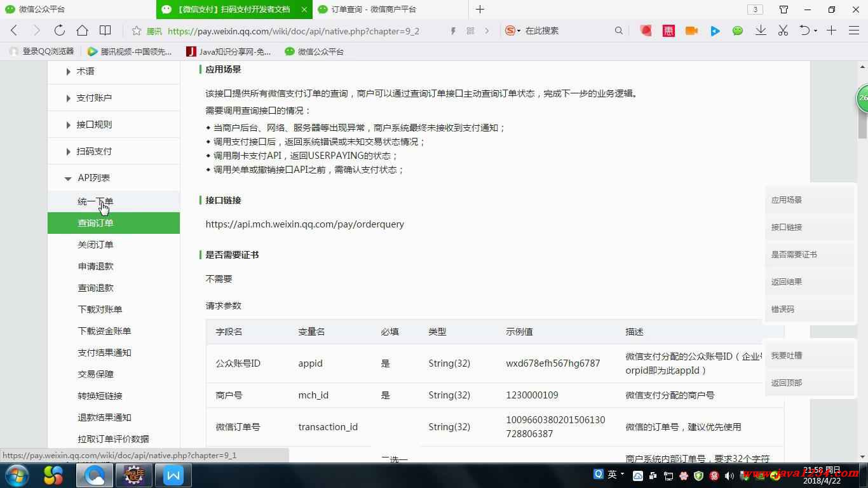Go back with the browser back arrow

[x=14, y=30]
